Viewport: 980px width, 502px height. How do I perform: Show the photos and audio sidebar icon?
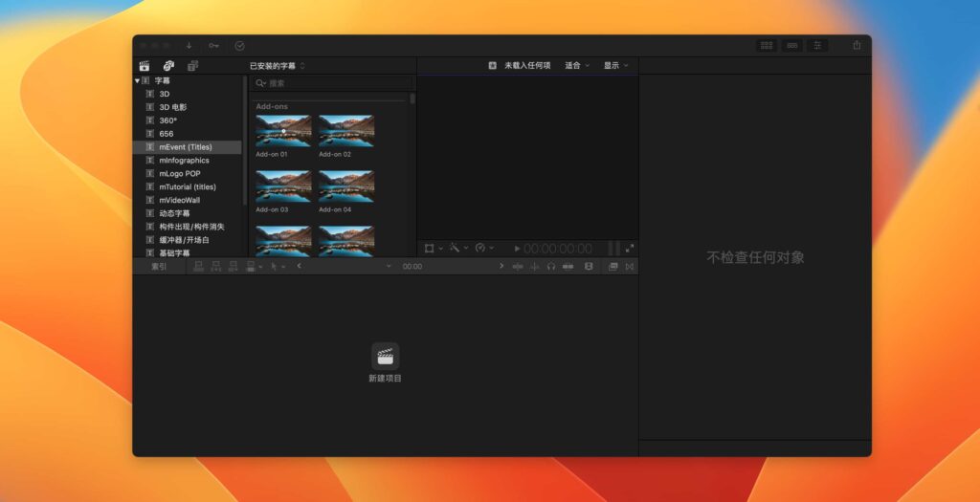point(168,66)
